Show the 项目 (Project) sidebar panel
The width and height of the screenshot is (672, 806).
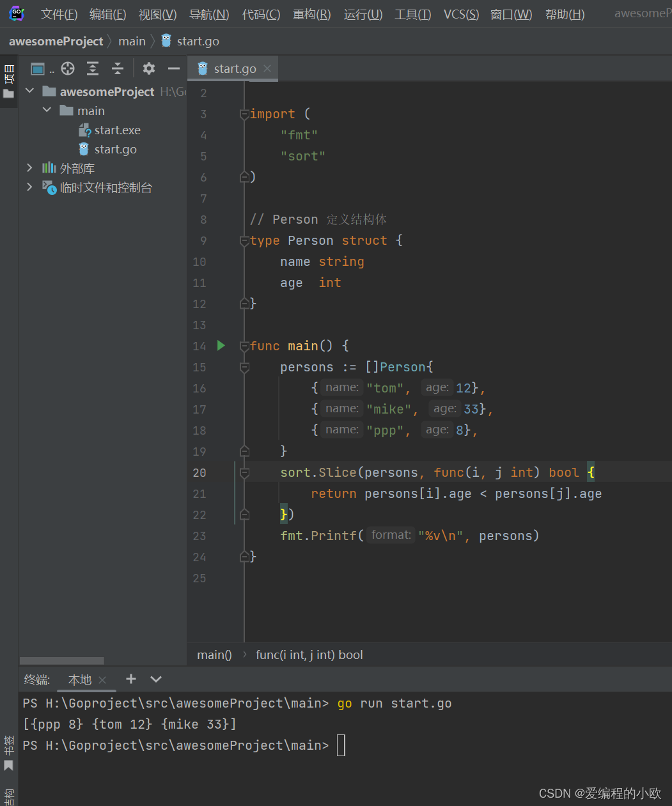(x=9, y=77)
